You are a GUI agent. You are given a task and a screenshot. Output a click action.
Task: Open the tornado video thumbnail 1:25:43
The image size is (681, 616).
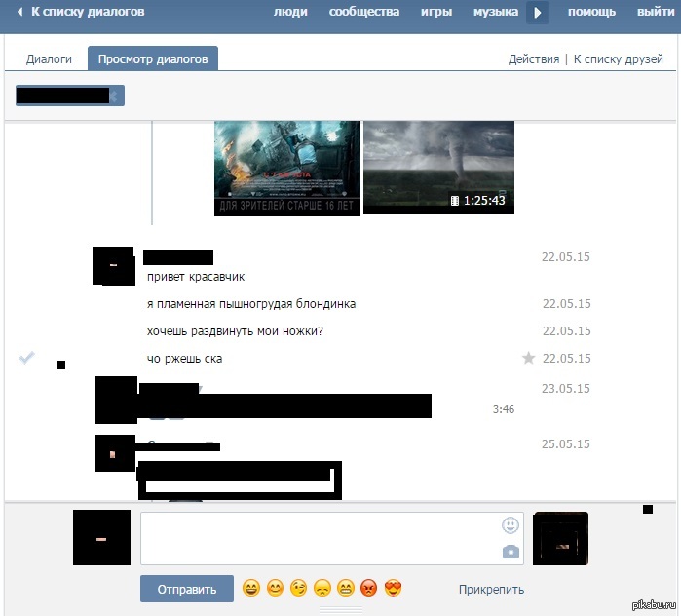coord(438,166)
